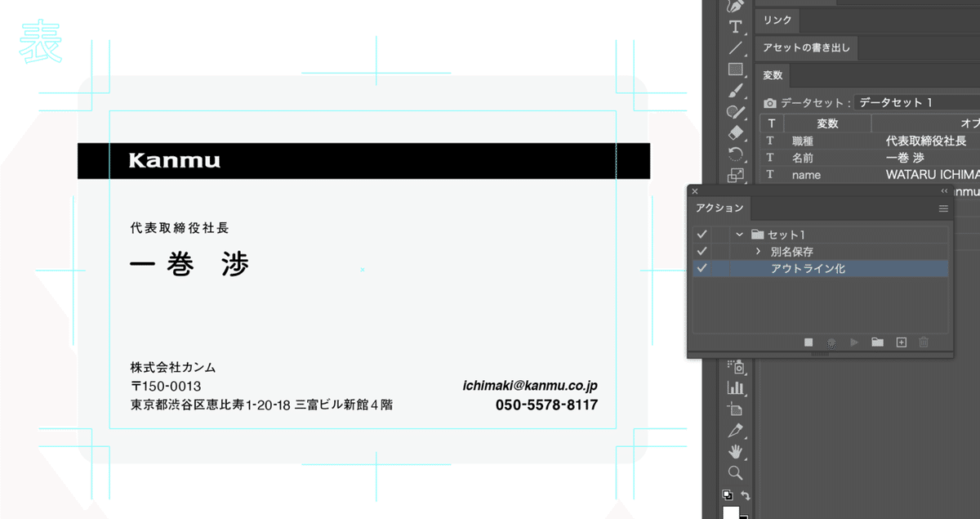
Task: Switch to the アセットの書き出し tab
Action: (x=806, y=48)
